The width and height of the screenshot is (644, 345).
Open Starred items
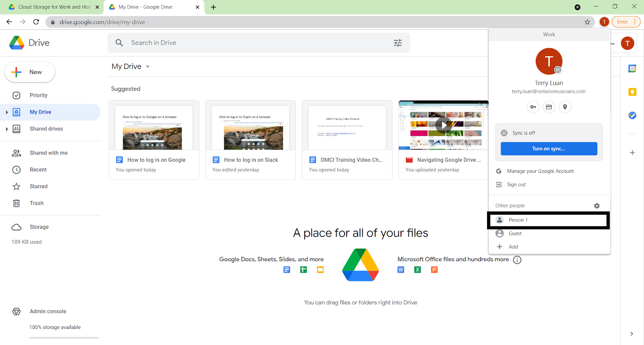pos(38,187)
